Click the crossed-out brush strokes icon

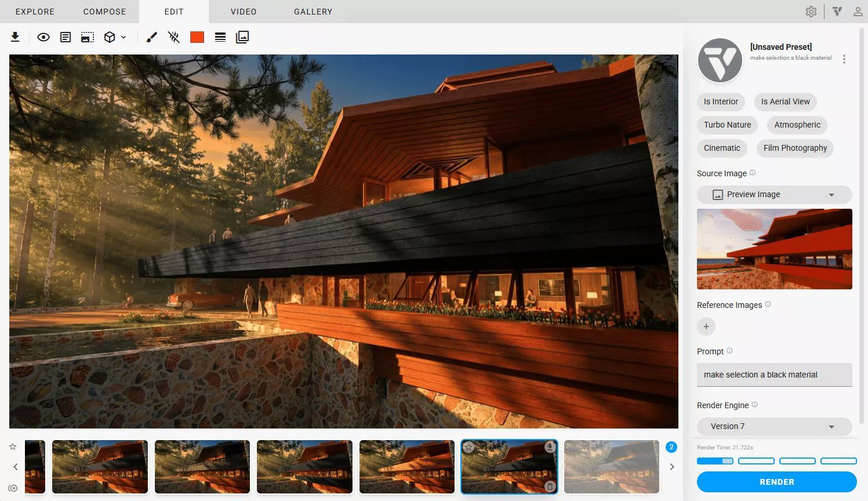point(173,37)
